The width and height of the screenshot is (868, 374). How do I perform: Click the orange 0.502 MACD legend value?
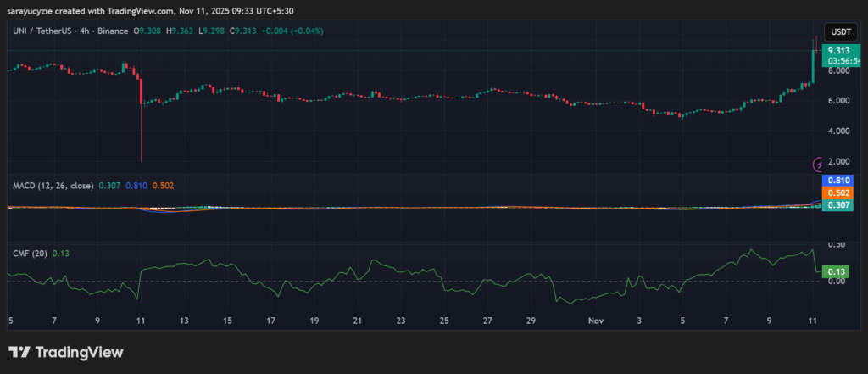(163, 185)
